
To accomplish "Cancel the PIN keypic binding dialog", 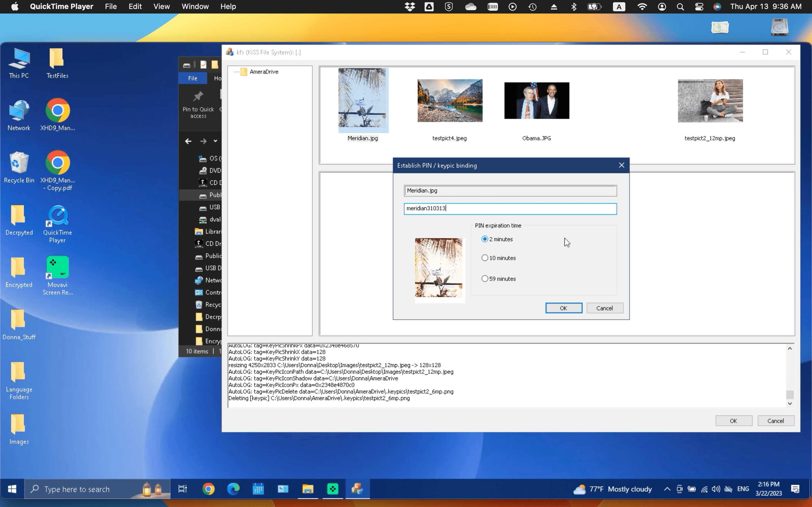I will 604,308.
